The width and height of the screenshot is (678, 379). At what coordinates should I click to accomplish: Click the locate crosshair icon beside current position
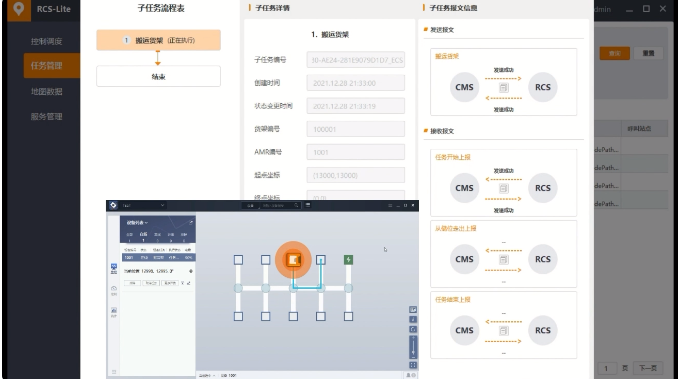191,271
